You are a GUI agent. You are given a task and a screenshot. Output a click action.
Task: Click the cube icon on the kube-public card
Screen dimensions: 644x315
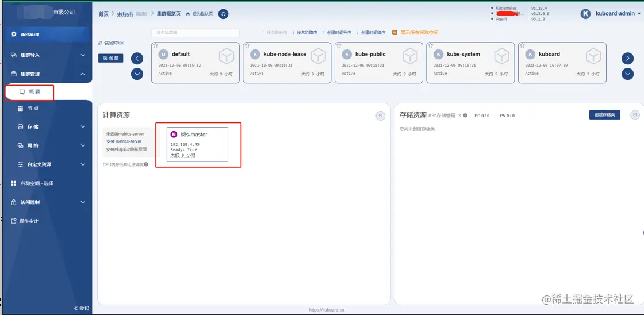[x=410, y=56]
